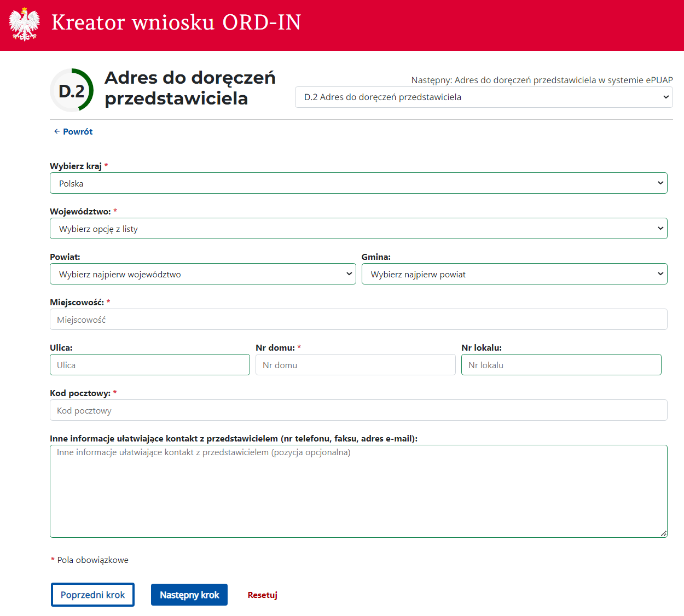Click the back arrow beside Powrót
Screen dimensions: 684x616
click(x=56, y=131)
